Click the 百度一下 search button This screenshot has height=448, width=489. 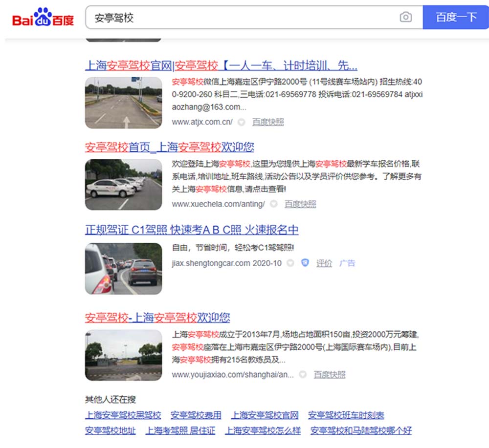(x=456, y=18)
